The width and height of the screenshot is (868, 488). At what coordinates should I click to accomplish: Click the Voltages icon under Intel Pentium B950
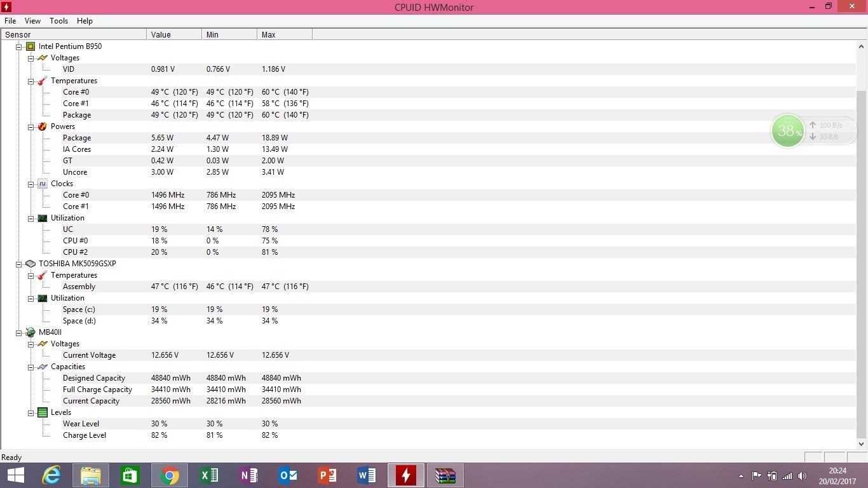pyautogui.click(x=43, y=58)
